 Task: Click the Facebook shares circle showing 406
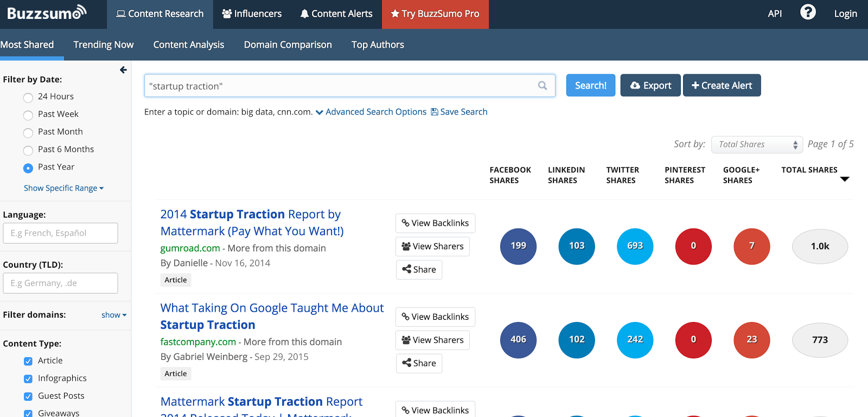(518, 340)
